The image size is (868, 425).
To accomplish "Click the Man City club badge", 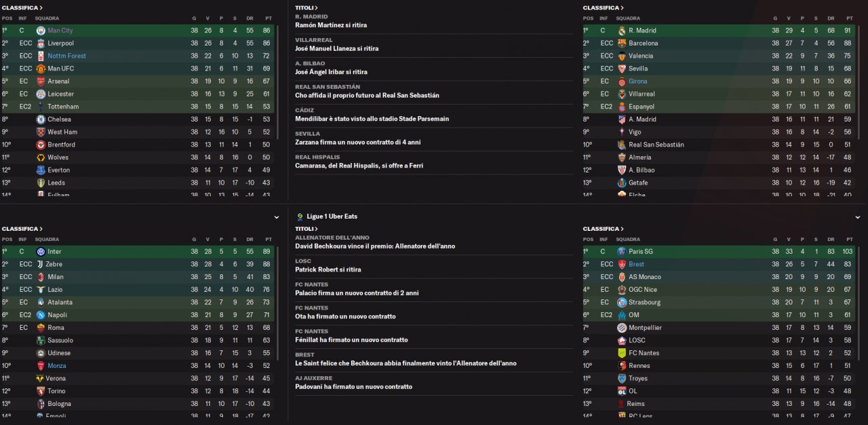I will 41,31.
